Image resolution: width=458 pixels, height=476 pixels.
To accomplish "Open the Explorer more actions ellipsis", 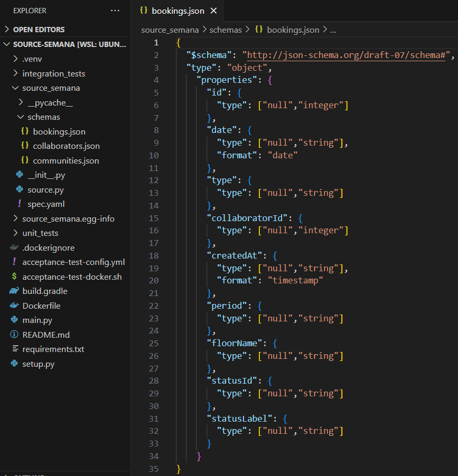I will click(115, 11).
